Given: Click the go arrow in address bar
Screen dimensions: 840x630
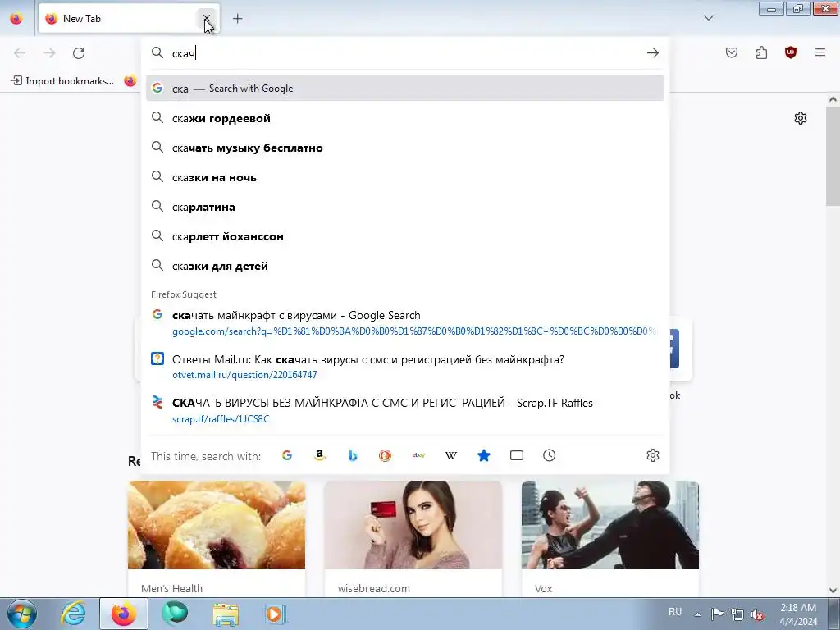Looking at the screenshot, I should coord(652,52).
